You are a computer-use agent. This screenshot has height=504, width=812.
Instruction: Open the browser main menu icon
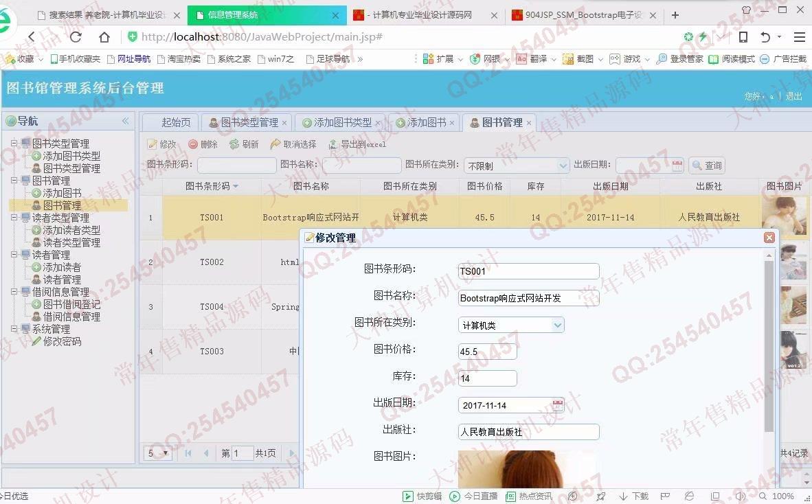pos(800,37)
